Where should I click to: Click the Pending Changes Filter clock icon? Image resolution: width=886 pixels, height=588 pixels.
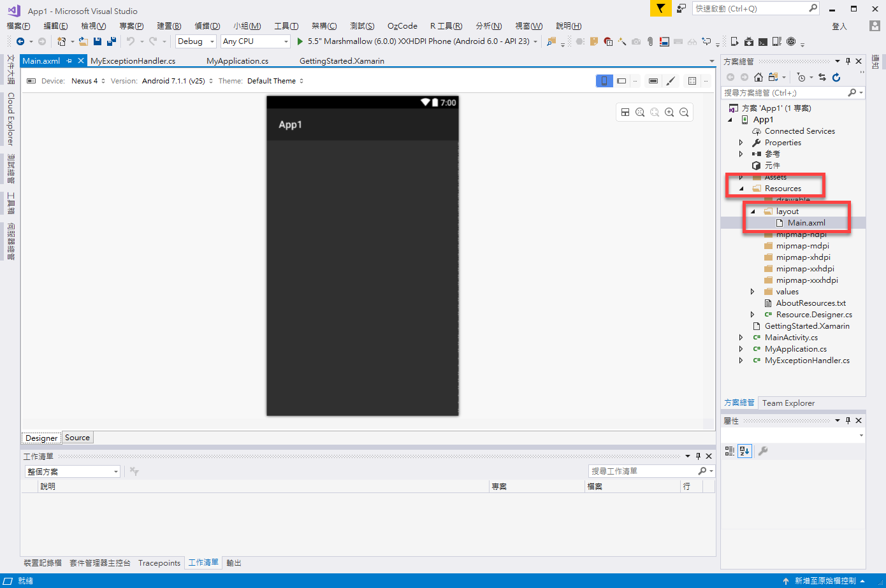coord(801,77)
